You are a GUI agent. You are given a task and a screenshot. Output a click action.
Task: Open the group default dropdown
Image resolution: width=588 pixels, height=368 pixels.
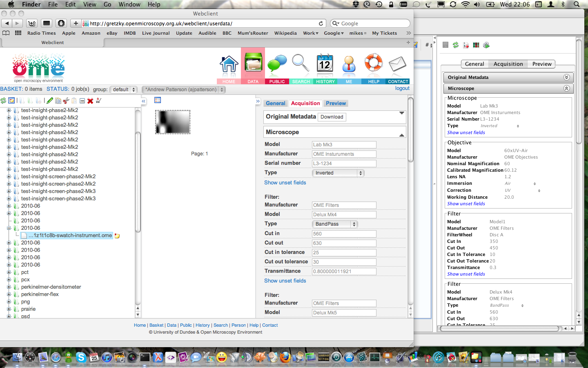click(x=123, y=90)
